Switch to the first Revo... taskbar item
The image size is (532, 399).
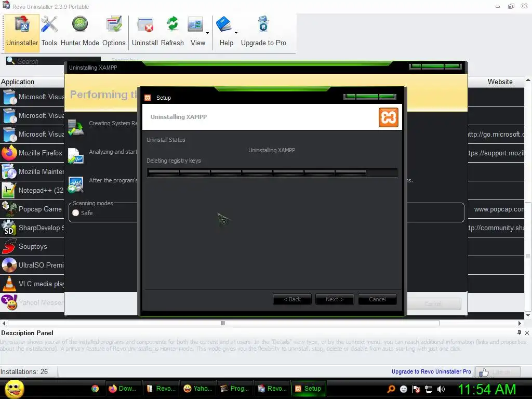click(161, 389)
